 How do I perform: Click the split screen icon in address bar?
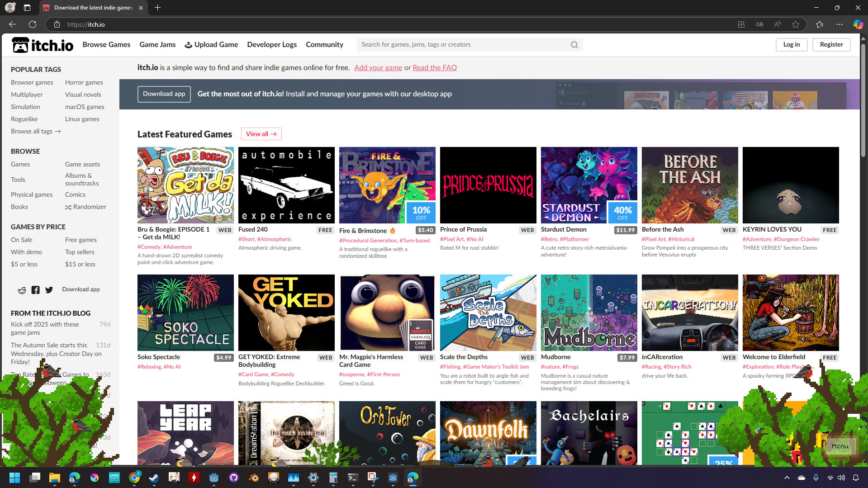click(741, 24)
